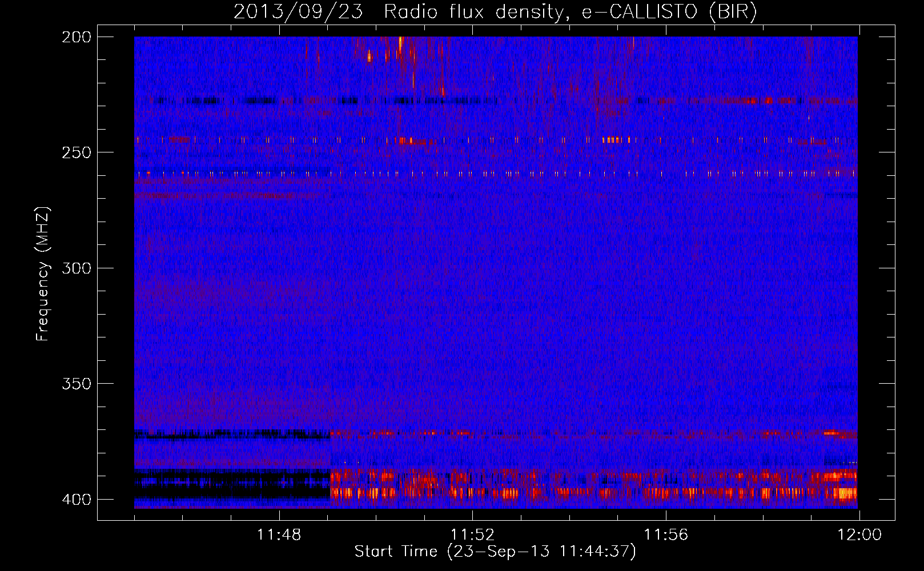Click the 250 frequency tick label
Image resolution: width=924 pixels, height=571 pixels.
click(x=76, y=152)
